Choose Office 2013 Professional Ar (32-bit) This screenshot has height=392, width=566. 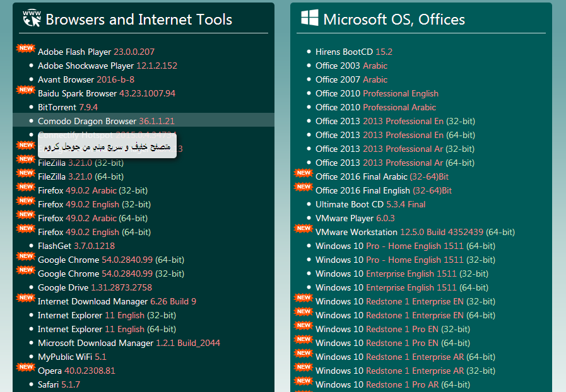pos(395,149)
